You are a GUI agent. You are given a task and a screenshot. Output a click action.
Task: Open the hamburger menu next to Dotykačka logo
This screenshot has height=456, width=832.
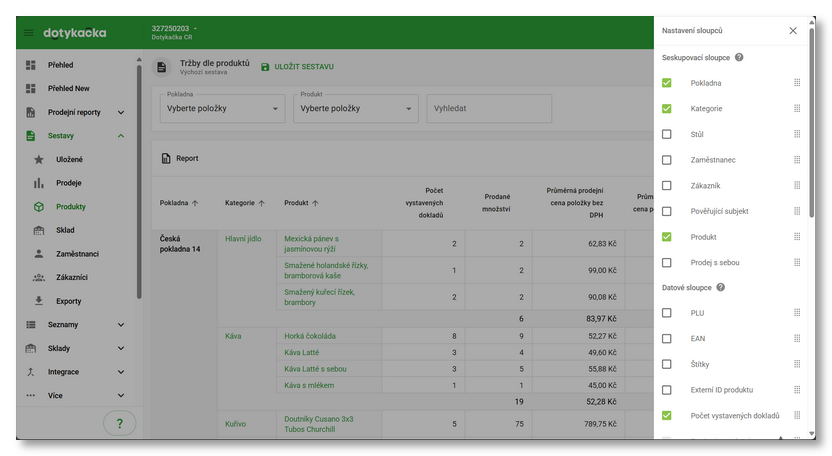tap(28, 33)
